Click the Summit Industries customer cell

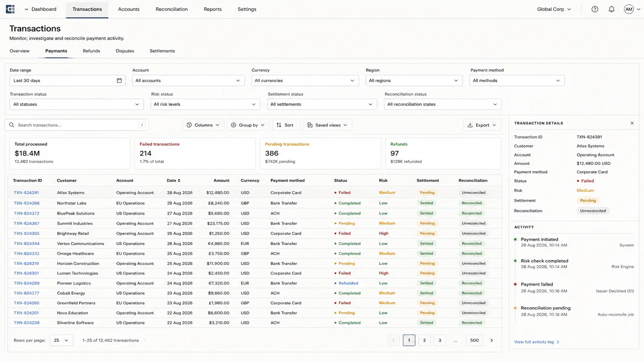75,224
